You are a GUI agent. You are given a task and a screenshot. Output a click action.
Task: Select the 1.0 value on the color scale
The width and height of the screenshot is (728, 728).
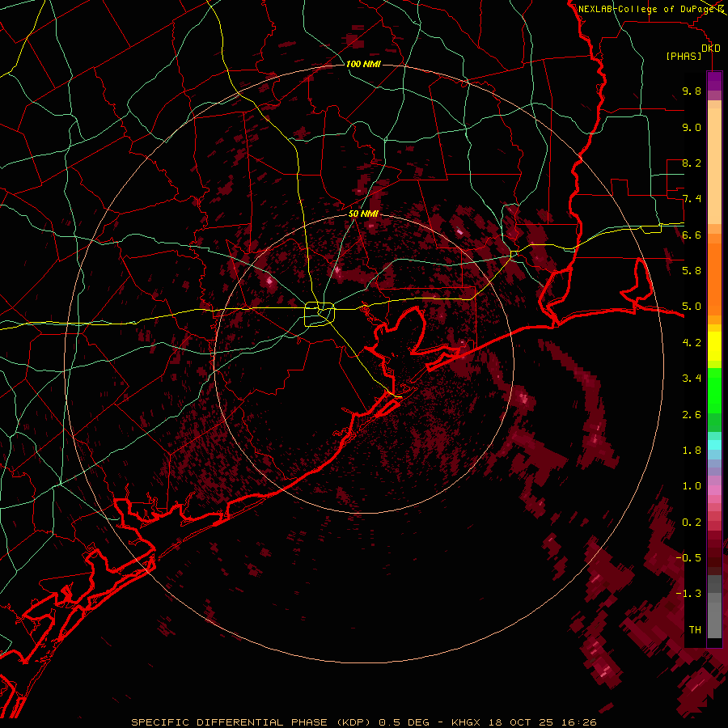tap(692, 486)
